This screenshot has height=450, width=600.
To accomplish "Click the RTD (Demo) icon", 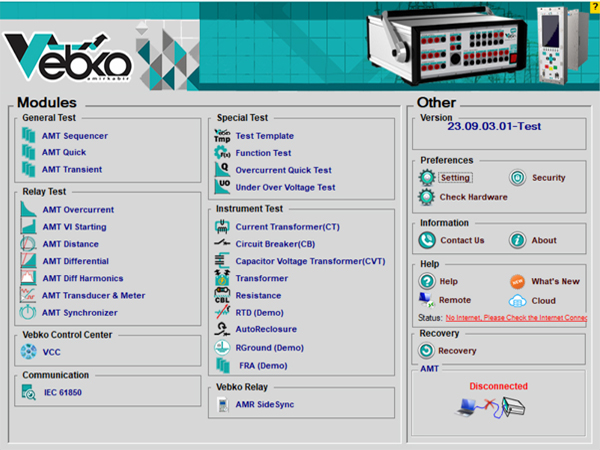I will coord(222,312).
